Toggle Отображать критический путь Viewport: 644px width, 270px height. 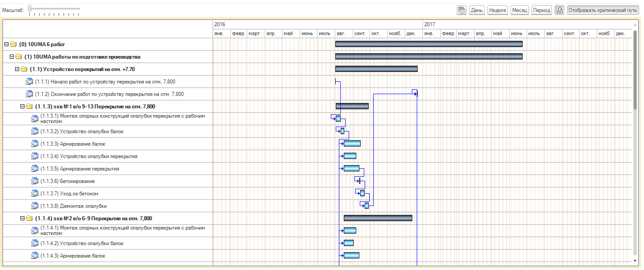[603, 10]
